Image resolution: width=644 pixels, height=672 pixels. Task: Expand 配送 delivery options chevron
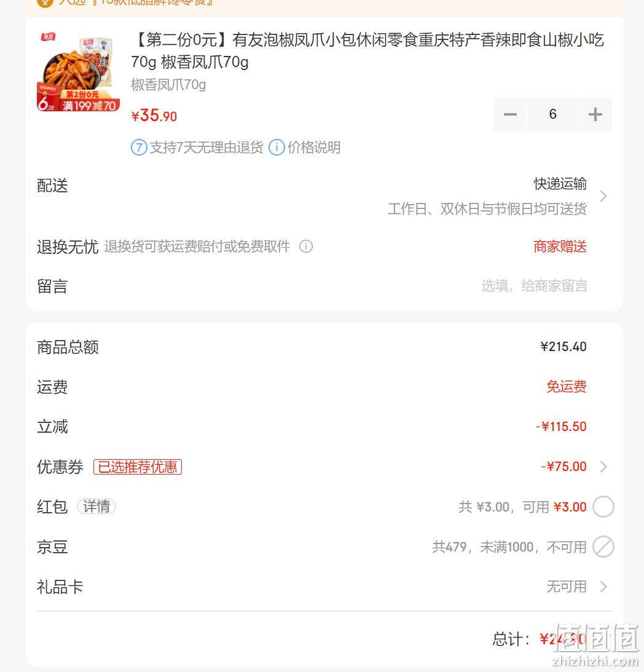tap(603, 196)
